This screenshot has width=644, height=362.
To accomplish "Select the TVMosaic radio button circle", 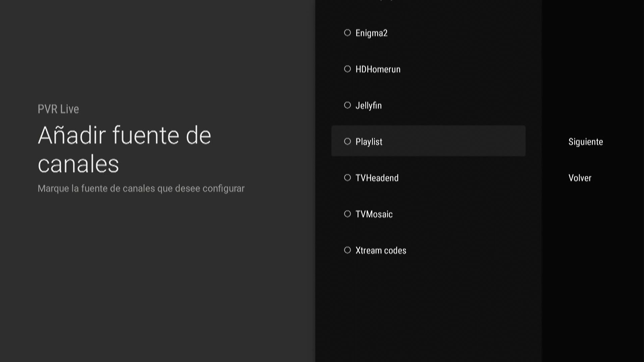I will tap(347, 214).
